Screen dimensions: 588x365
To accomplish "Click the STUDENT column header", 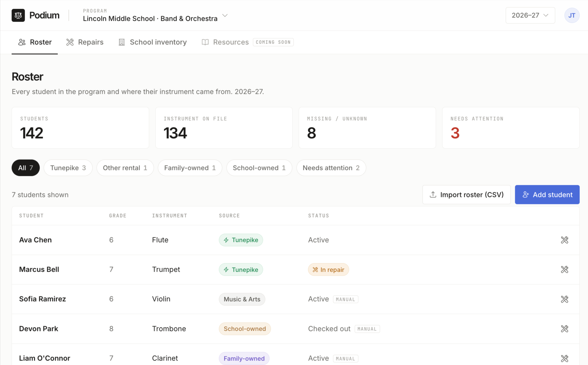I will [x=31, y=216].
